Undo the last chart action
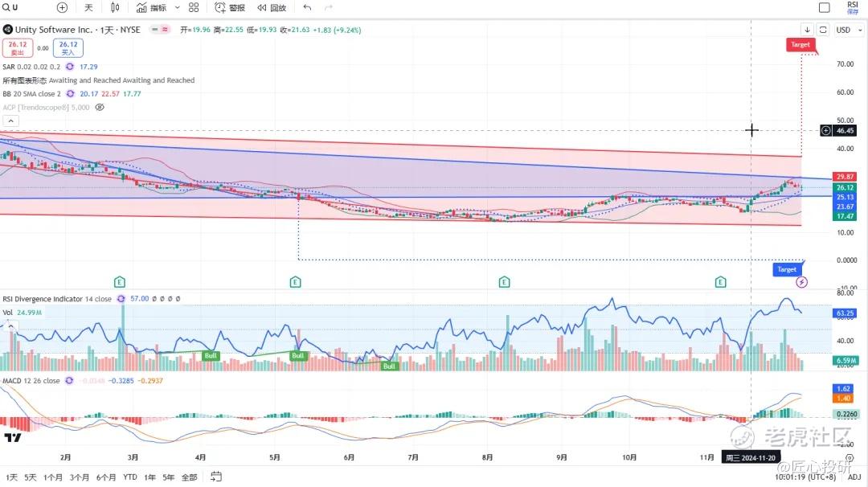 point(307,7)
